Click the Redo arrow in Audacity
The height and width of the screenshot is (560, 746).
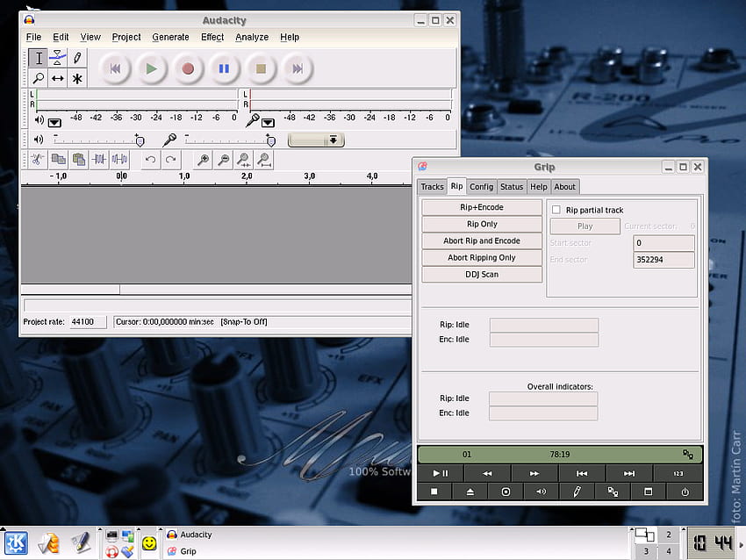point(170,160)
